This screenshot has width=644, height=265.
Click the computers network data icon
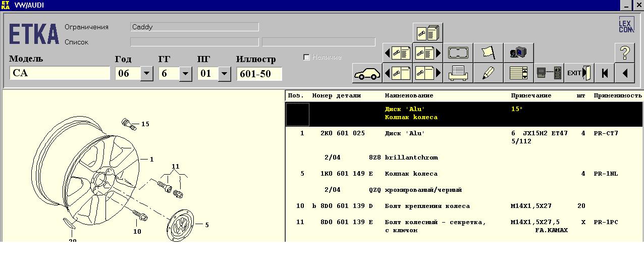[x=518, y=53]
